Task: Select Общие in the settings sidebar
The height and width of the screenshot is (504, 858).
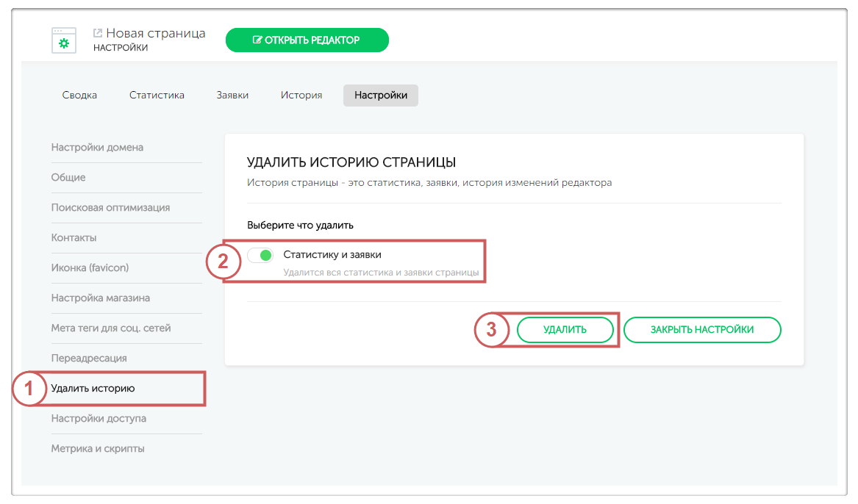Action: tap(68, 177)
